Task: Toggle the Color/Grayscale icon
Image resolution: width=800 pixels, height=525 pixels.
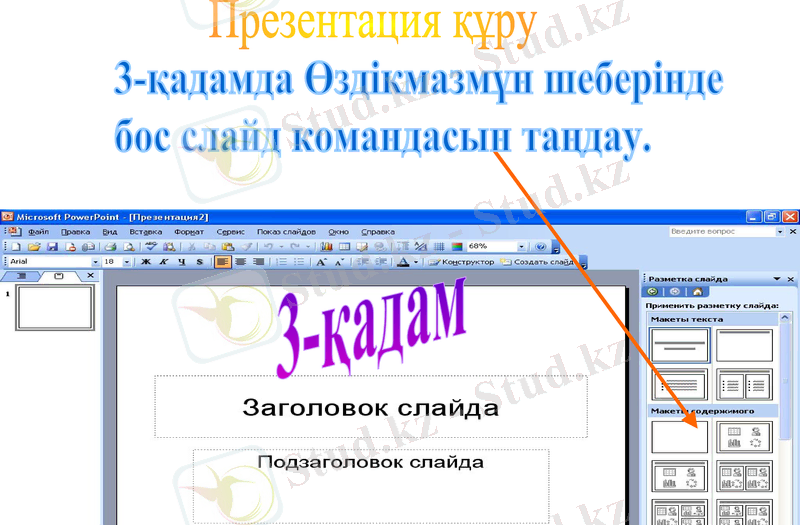Action: [457, 247]
